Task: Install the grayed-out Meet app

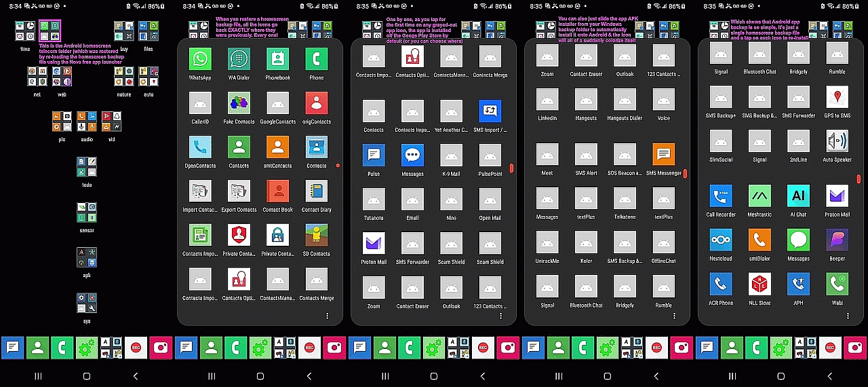Action: 547,154
